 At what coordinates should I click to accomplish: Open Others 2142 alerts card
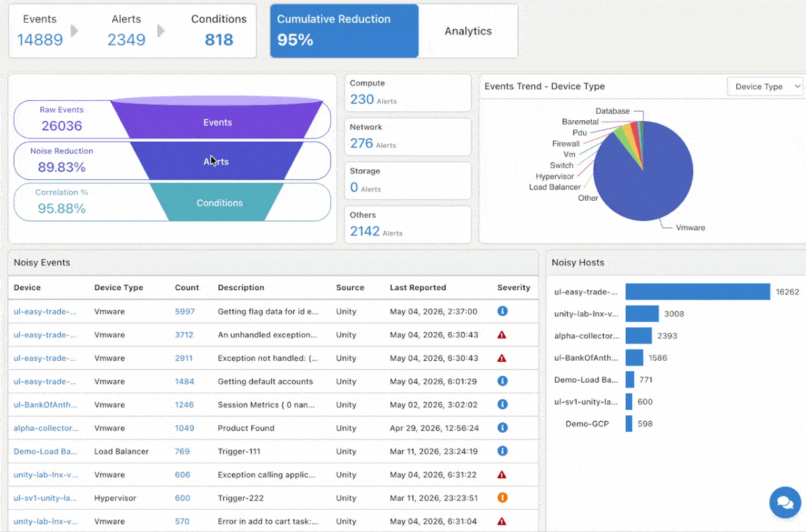(408, 225)
